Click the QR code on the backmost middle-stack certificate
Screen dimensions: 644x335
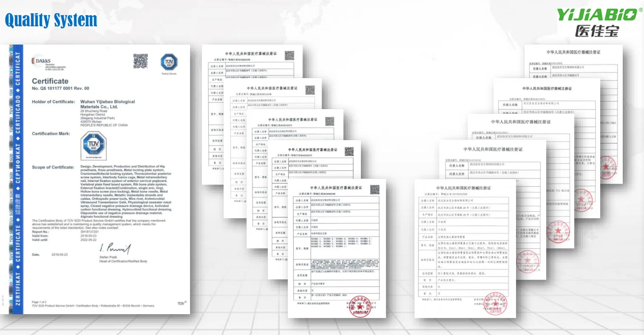[x=289, y=55]
